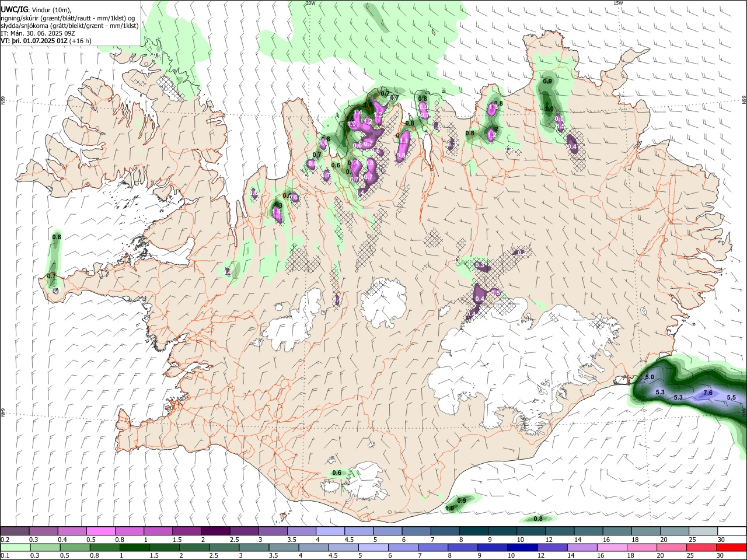Pick the 25 red swatch in the lower row

701,548
